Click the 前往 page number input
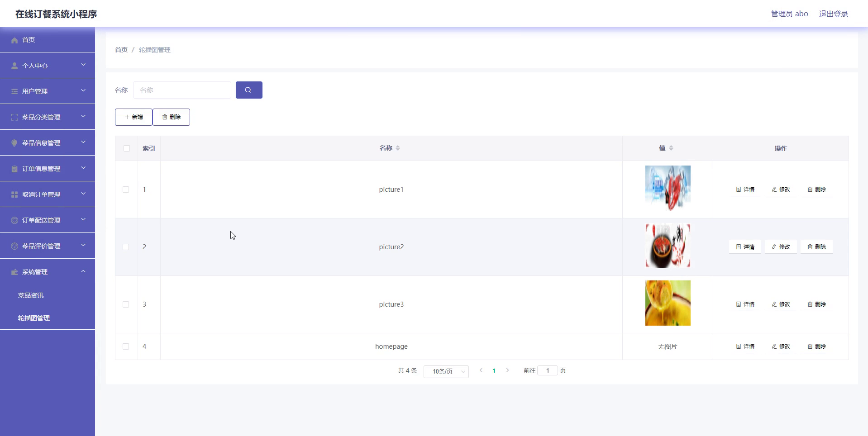Screen dimensions: 868x436 click(x=548, y=370)
